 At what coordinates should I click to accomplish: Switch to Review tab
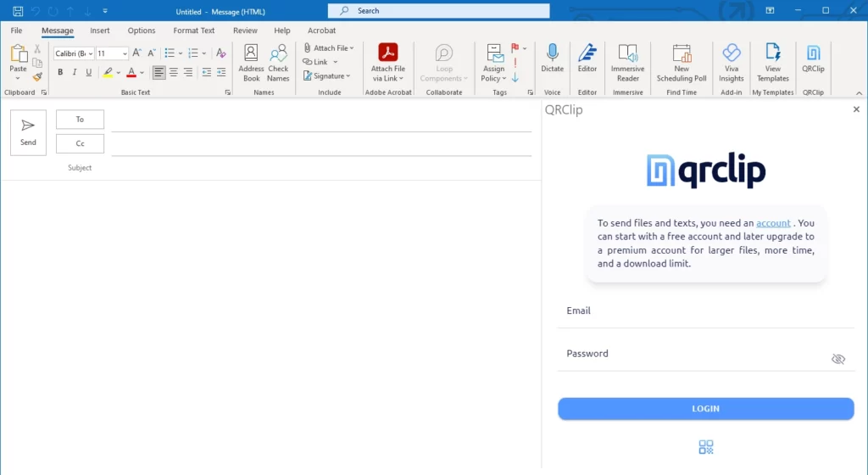pyautogui.click(x=245, y=31)
